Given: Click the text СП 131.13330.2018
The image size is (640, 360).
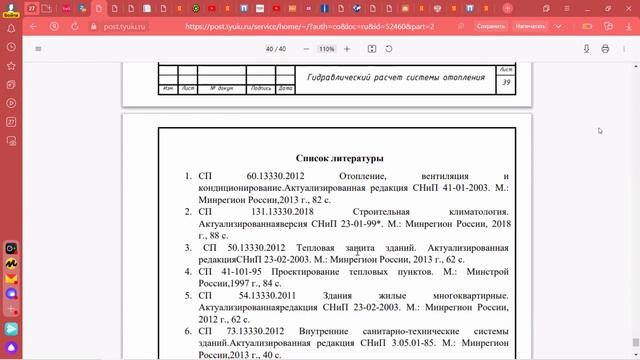Looking at the screenshot, I should [256, 212].
